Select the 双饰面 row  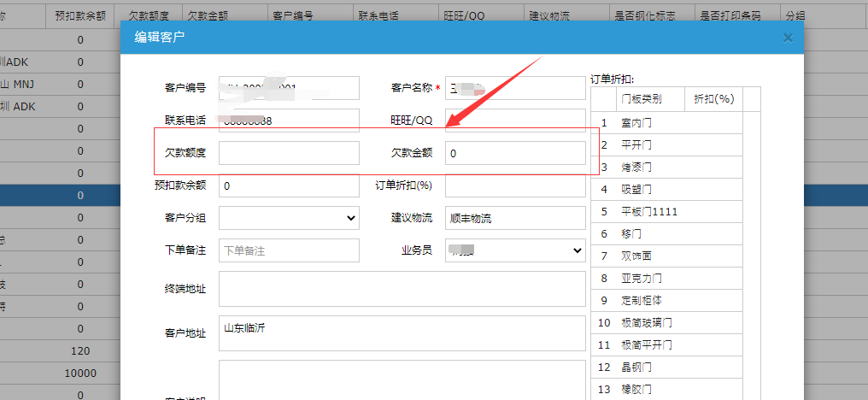click(666, 256)
